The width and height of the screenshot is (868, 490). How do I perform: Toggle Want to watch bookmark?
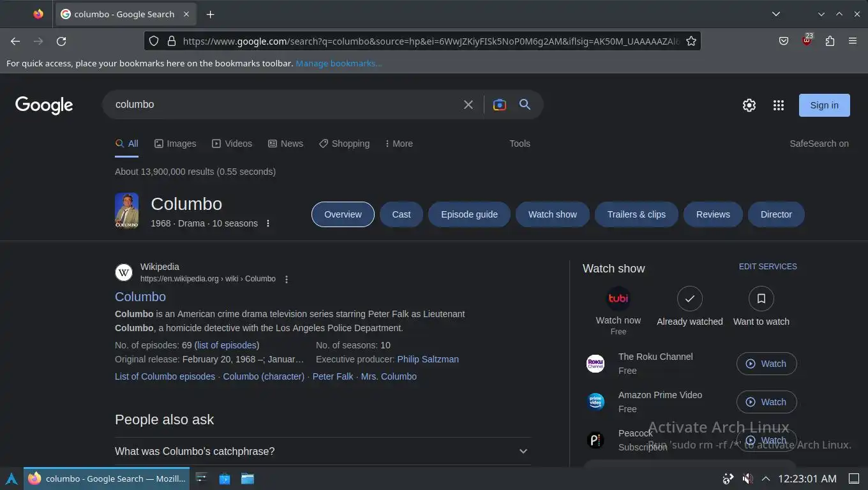[x=761, y=299]
